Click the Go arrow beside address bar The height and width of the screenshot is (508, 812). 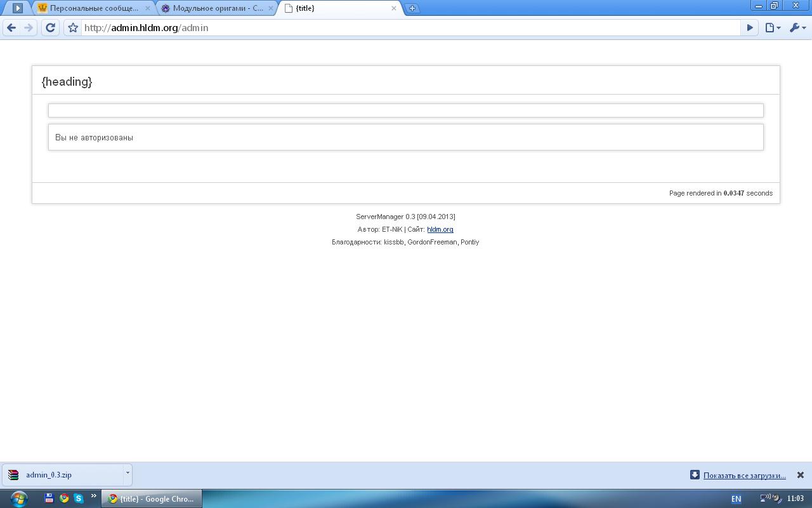pyautogui.click(x=750, y=28)
